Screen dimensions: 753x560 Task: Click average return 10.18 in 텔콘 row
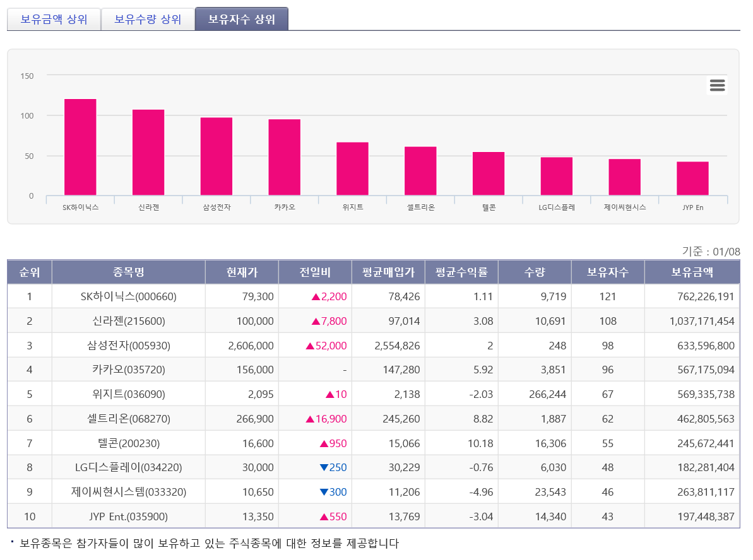[480, 443]
